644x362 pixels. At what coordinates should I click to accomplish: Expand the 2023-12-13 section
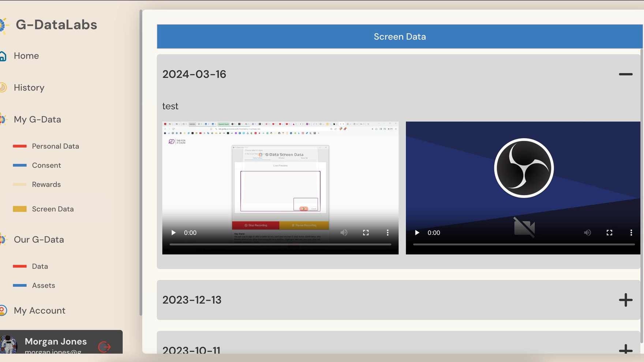626,300
